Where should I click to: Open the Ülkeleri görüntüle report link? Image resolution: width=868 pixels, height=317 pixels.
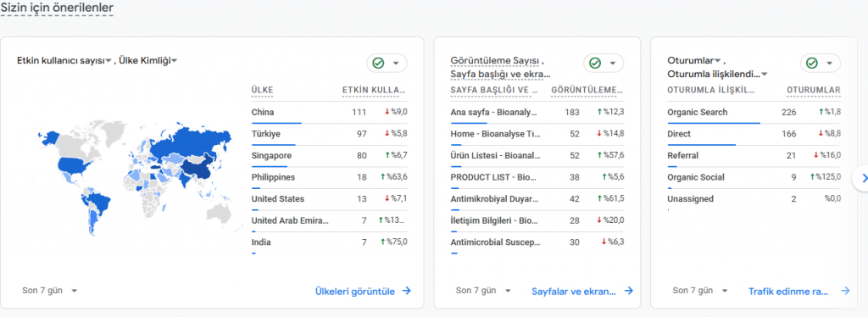tap(355, 291)
